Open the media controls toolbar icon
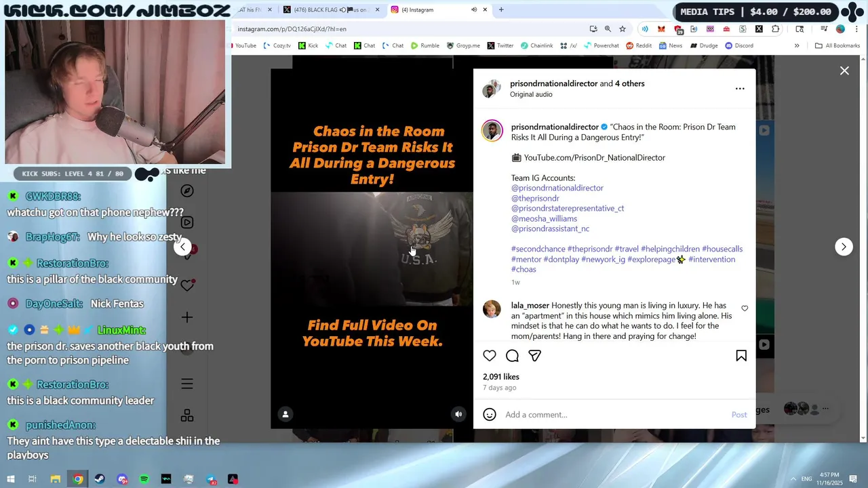868x488 pixels. click(x=824, y=29)
